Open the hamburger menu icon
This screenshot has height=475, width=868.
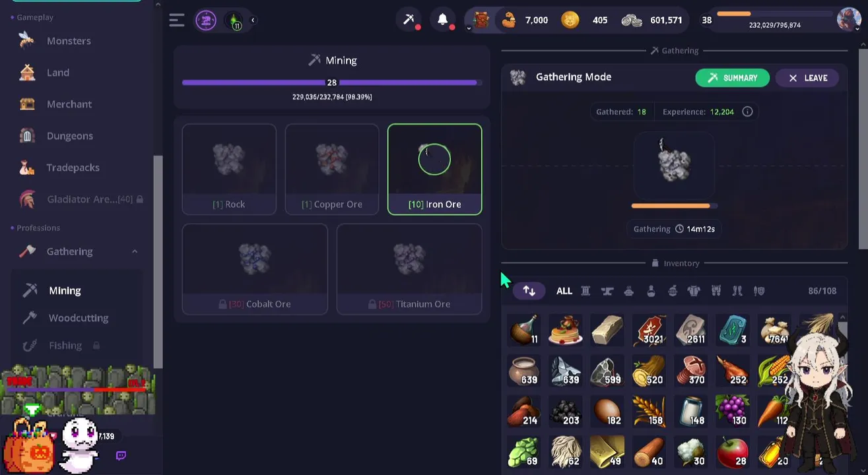pyautogui.click(x=176, y=20)
